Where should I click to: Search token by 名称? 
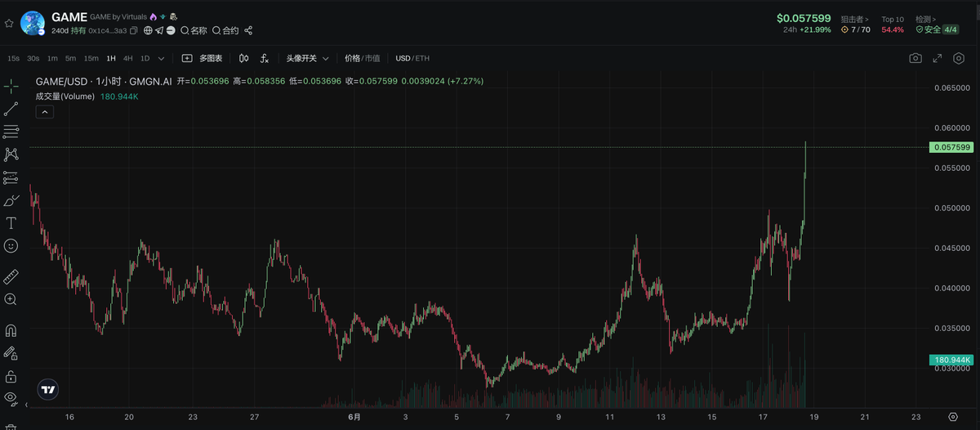coord(194,30)
